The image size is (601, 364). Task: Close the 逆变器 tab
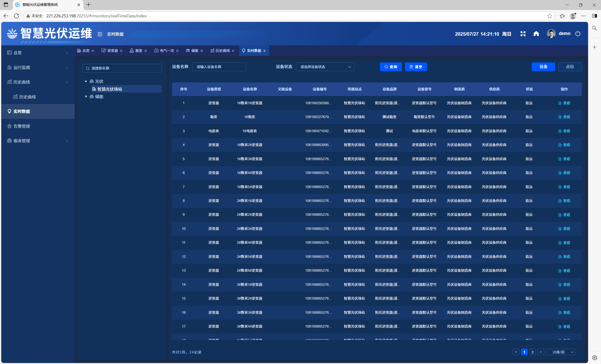point(121,51)
